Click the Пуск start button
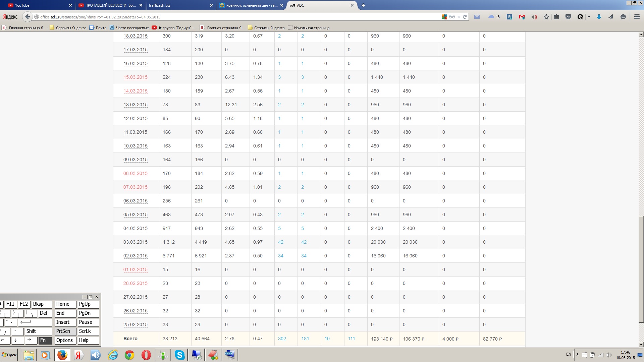The height and width of the screenshot is (362, 644). pos(9,355)
